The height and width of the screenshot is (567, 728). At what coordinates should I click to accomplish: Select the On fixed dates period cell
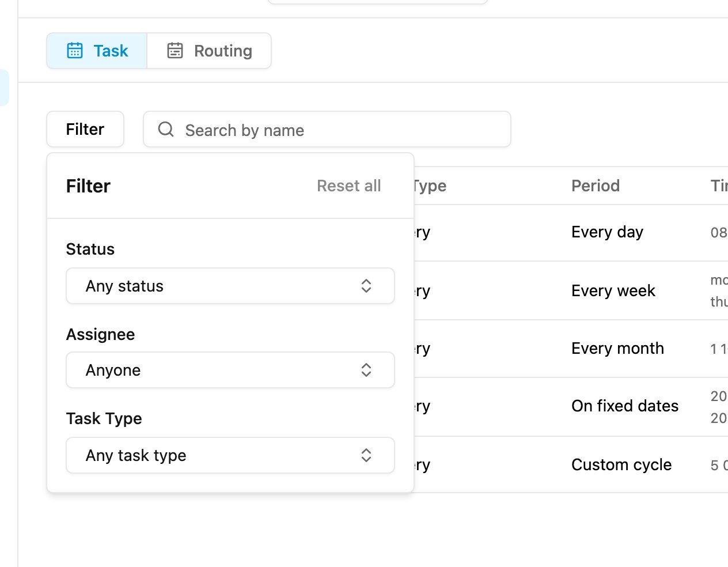625,406
